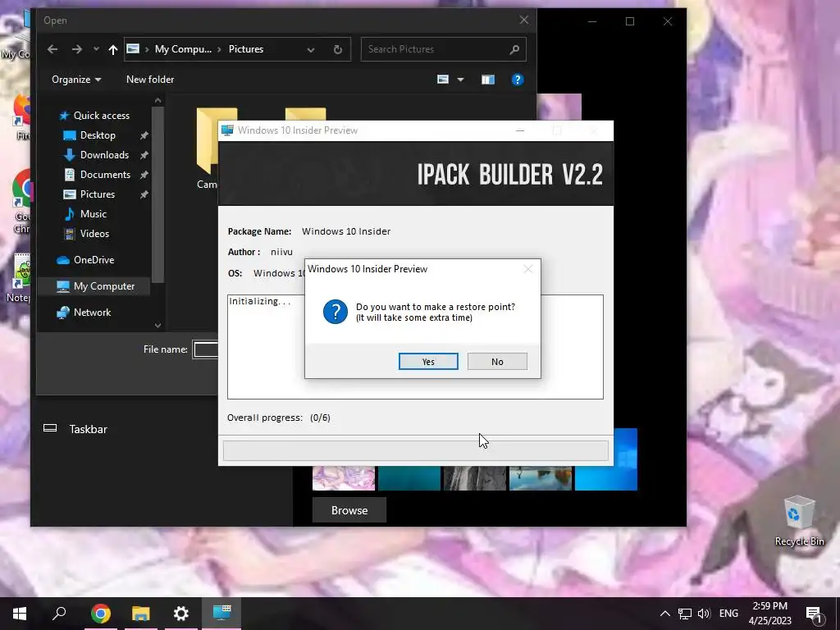Open Google Chrome from the taskbar

click(x=100, y=614)
